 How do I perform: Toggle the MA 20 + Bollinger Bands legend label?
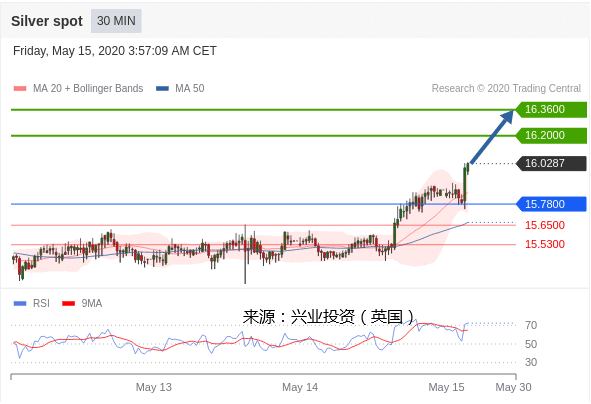(88, 88)
